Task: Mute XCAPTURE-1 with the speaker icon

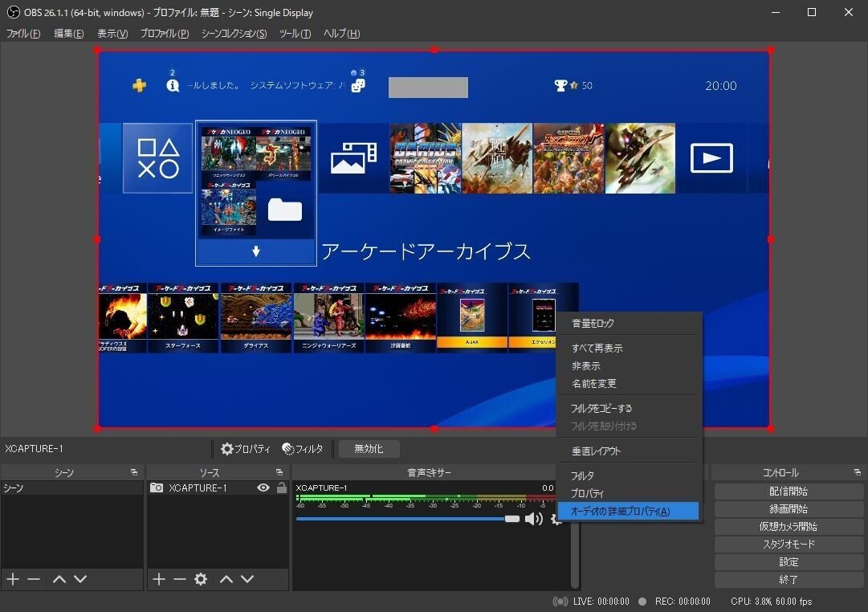Action: [x=533, y=519]
